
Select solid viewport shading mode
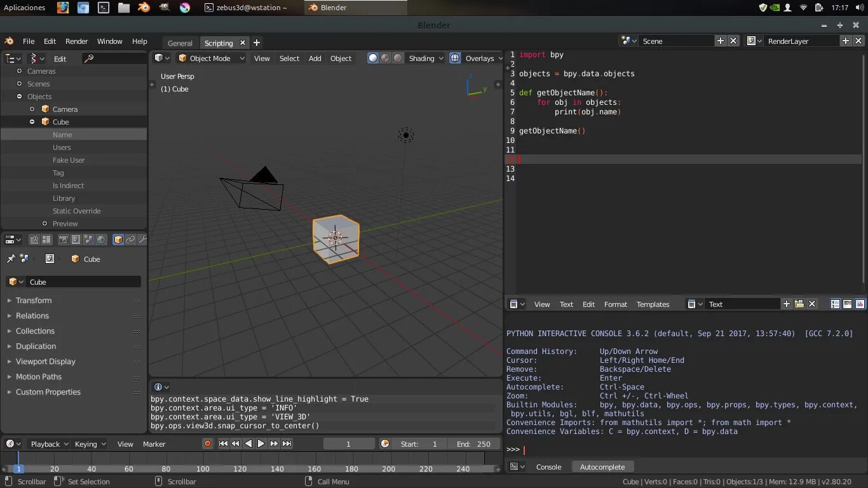[x=373, y=58]
